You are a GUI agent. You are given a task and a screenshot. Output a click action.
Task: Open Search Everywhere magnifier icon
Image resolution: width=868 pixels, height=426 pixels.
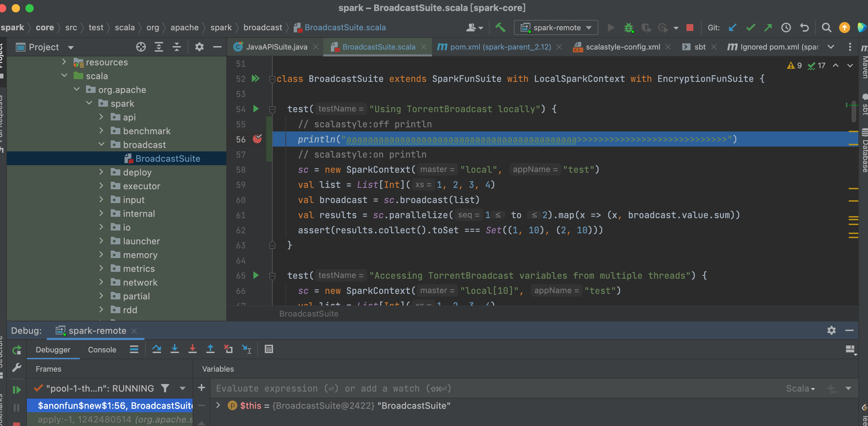point(826,28)
